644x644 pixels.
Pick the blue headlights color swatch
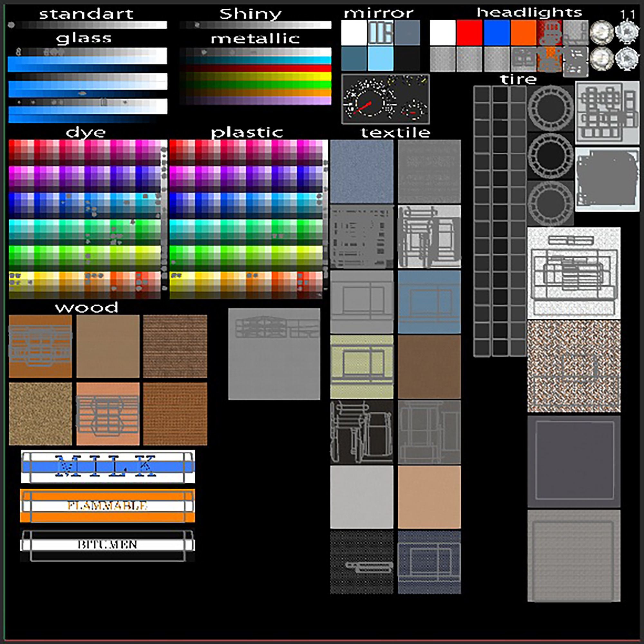pyautogui.click(x=497, y=32)
